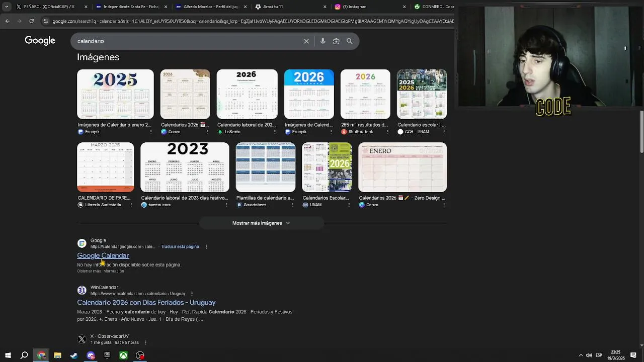Clear the search box with the X icon
The image size is (644, 362).
306,41
